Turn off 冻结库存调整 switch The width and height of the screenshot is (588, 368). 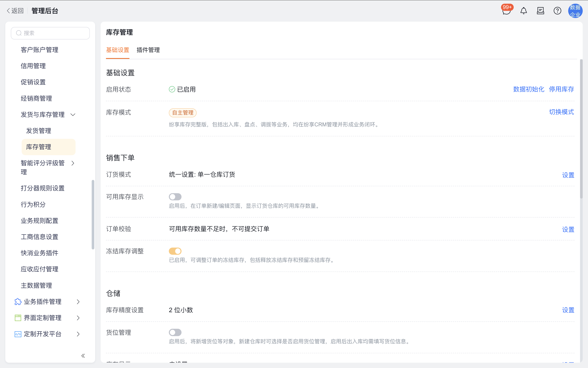(175, 251)
